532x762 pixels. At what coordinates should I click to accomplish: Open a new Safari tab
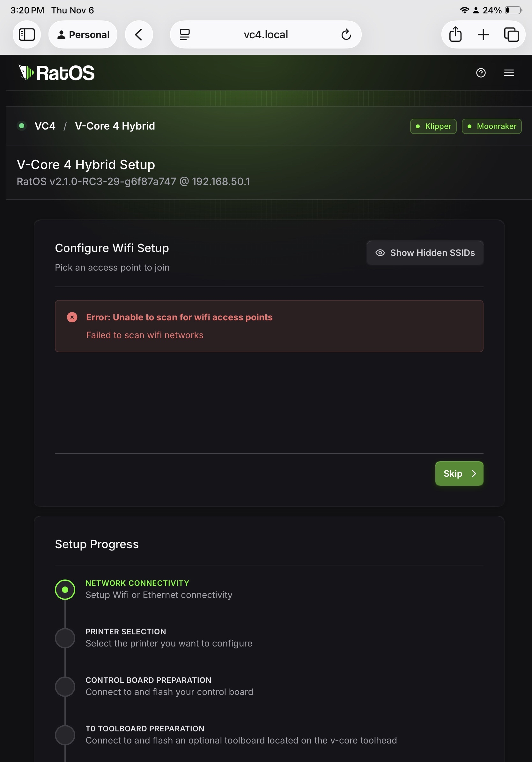483,34
